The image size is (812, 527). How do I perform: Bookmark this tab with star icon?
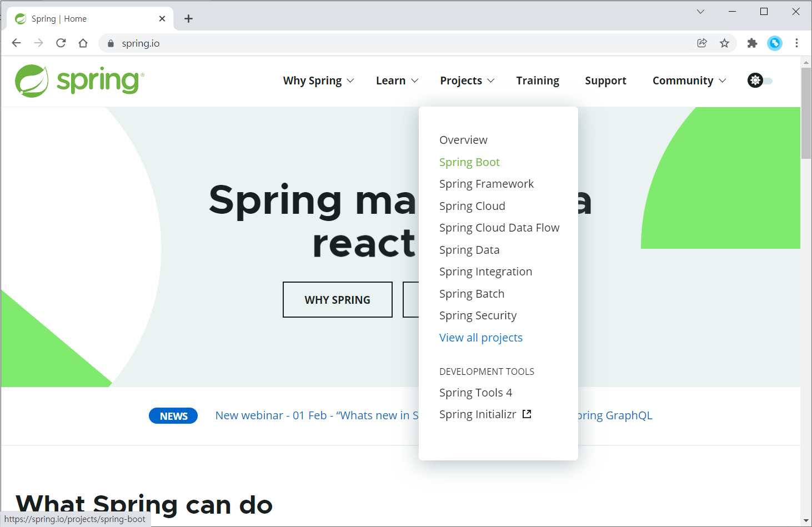[724, 43]
